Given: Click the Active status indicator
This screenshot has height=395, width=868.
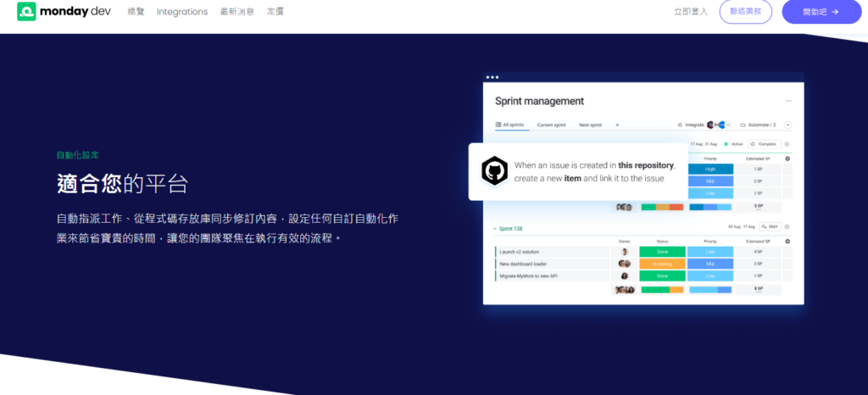Looking at the screenshot, I should pos(733,144).
